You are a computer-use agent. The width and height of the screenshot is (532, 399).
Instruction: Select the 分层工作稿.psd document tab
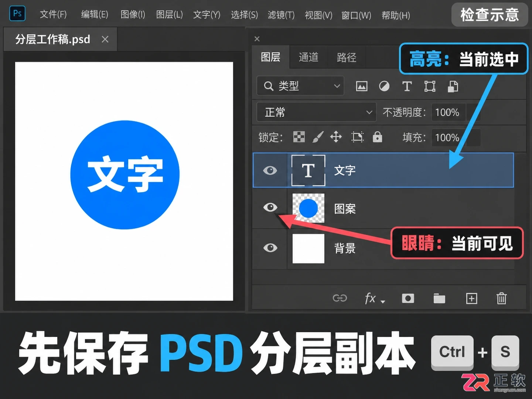pyautogui.click(x=60, y=39)
